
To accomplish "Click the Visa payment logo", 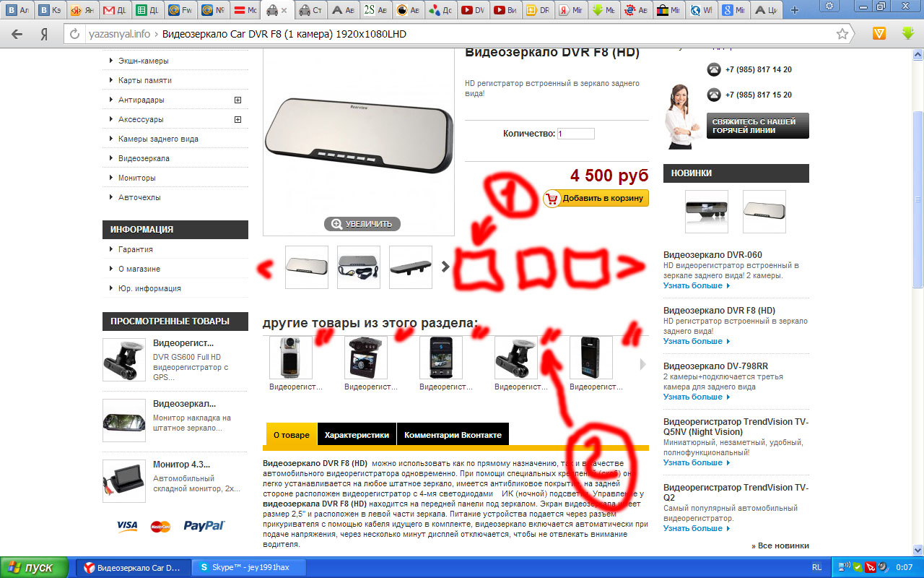I will [x=127, y=525].
